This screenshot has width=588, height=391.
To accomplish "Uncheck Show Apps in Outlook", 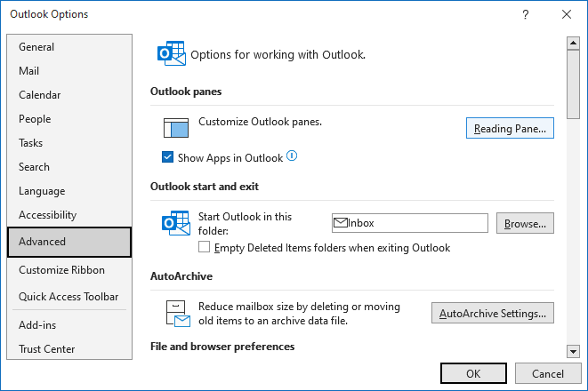I will pos(167,157).
